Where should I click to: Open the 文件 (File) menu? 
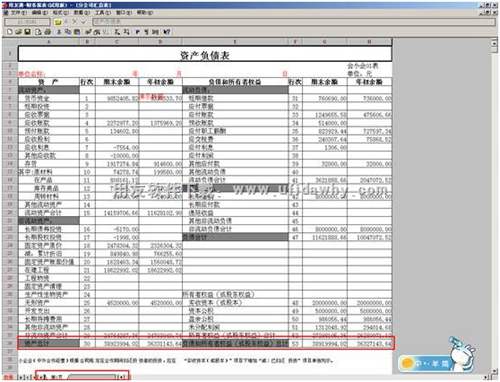pos(19,13)
